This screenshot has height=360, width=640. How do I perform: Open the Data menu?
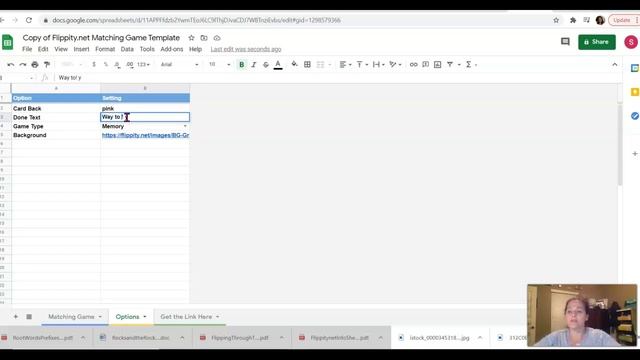point(127,49)
